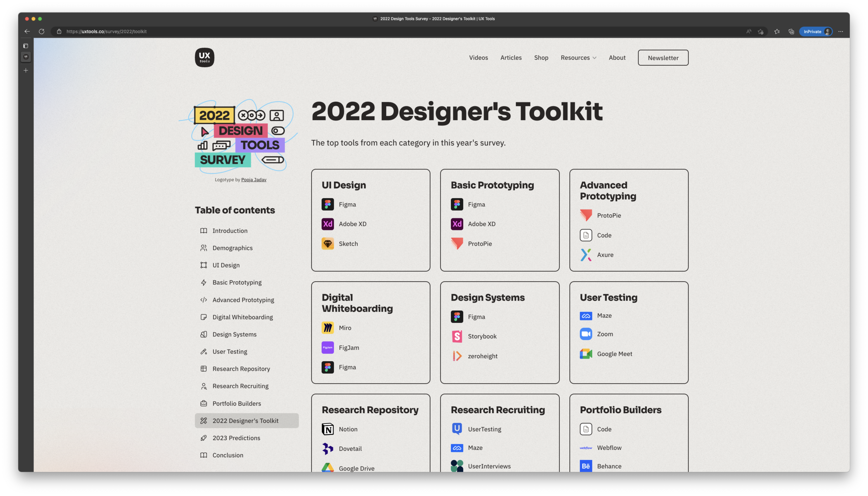Screen dimensions: 868x496
Task: Expand the Resources dropdown menu
Action: point(578,57)
